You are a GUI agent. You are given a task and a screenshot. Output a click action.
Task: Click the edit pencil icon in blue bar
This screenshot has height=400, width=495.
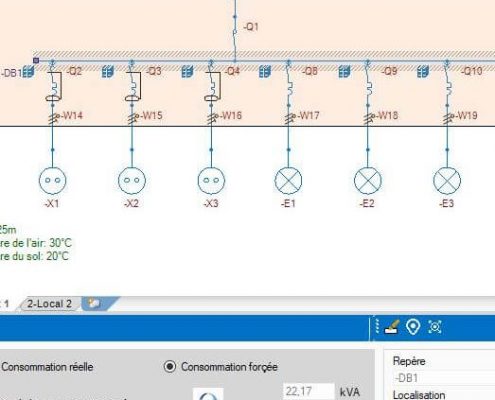[x=392, y=327]
